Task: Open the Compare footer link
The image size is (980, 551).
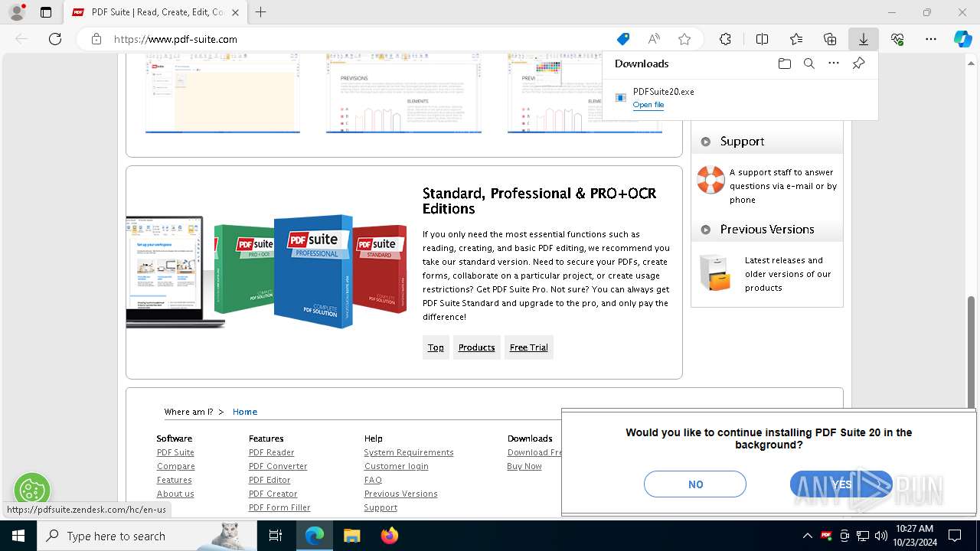Action: pyautogui.click(x=175, y=466)
